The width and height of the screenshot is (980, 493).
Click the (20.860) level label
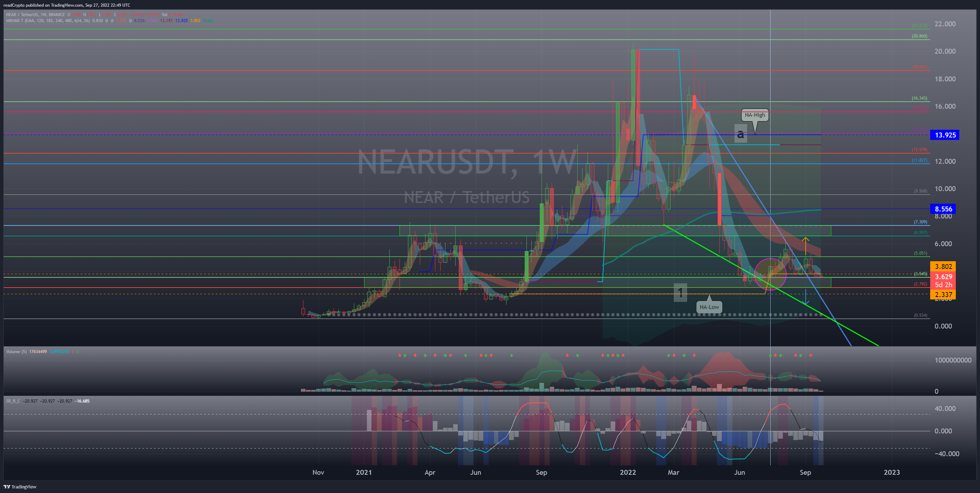pyautogui.click(x=919, y=36)
